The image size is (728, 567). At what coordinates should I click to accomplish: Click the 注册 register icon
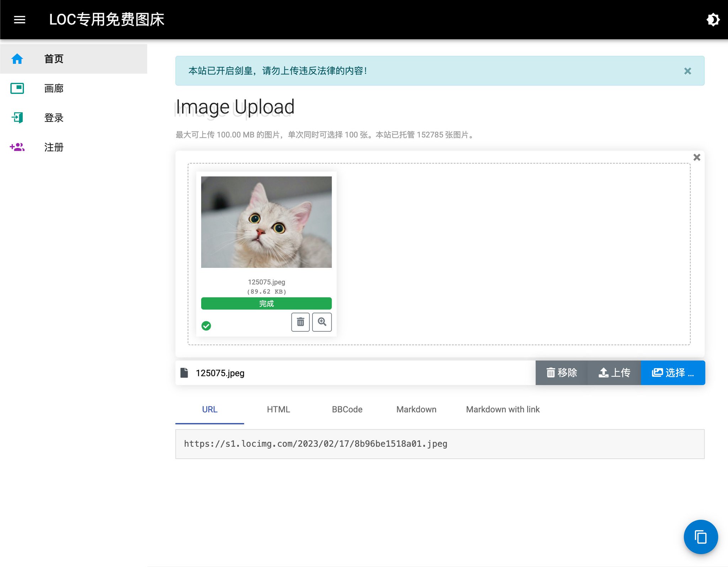tap(17, 147)
